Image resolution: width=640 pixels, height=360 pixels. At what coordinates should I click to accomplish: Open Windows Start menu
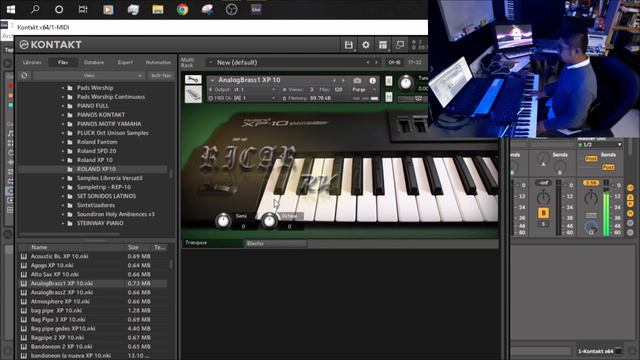pos(11,9)
